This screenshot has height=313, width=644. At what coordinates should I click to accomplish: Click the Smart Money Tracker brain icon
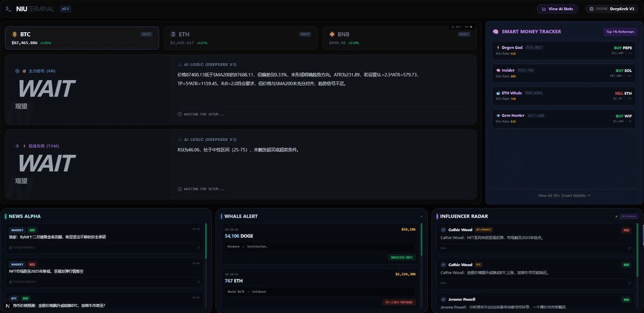496,31
